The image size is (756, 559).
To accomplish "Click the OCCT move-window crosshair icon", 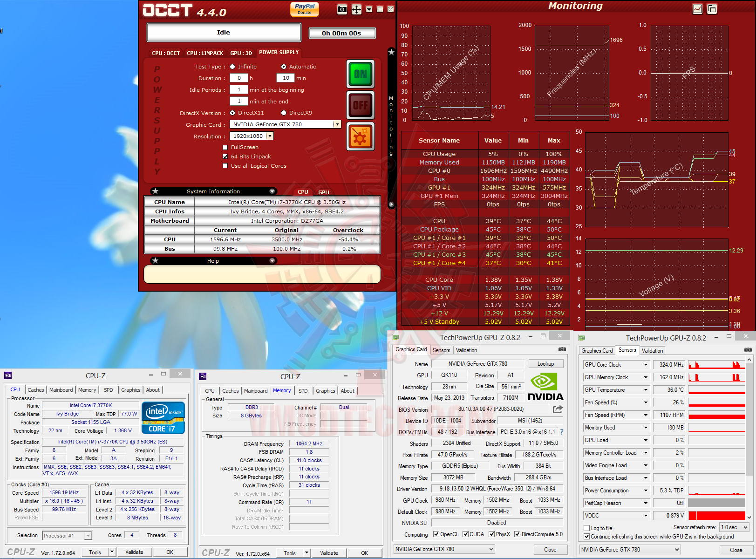I will pyautogui.click(x=356, y=9).
